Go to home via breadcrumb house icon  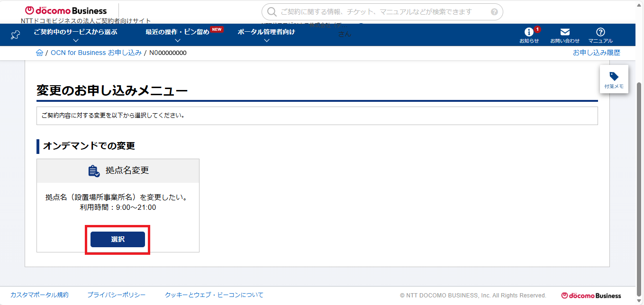[x=40, y=53]
